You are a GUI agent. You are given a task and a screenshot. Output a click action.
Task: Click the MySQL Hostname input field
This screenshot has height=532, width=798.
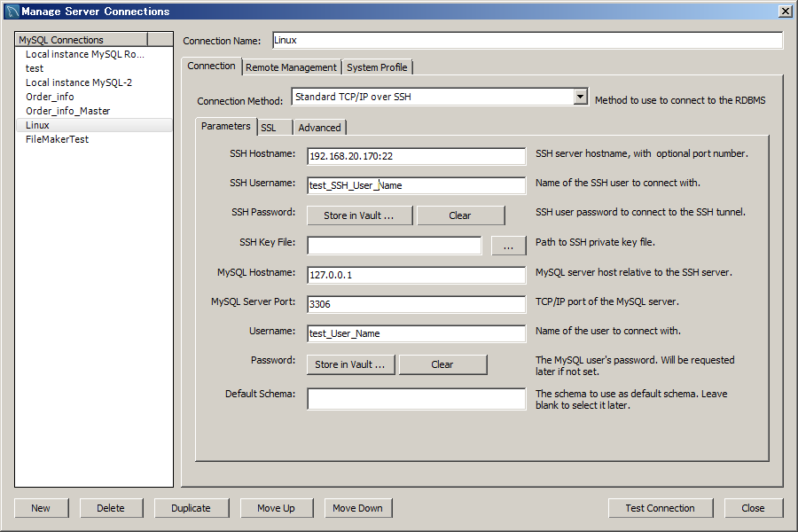point(417,275)
